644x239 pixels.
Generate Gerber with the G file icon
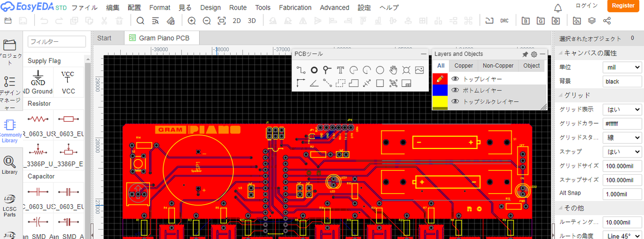(541, 21)
